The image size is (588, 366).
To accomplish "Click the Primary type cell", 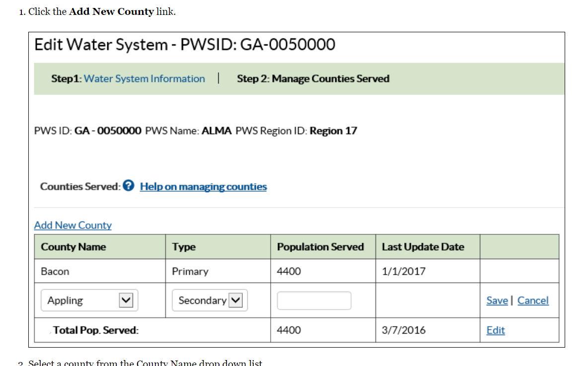I will (190, 271).
